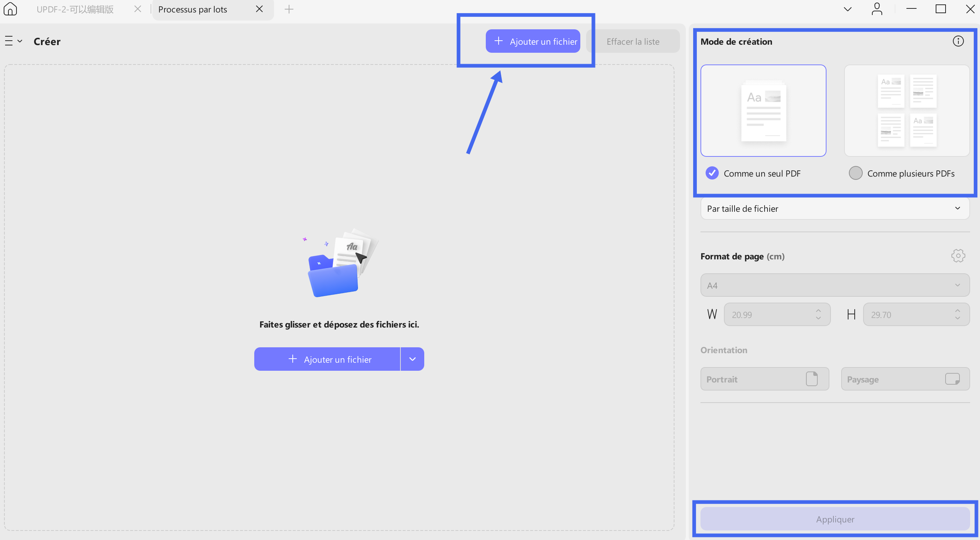The image size is (980, 540).
Task: Click the height H input field
Action: (x=916, y=314)
